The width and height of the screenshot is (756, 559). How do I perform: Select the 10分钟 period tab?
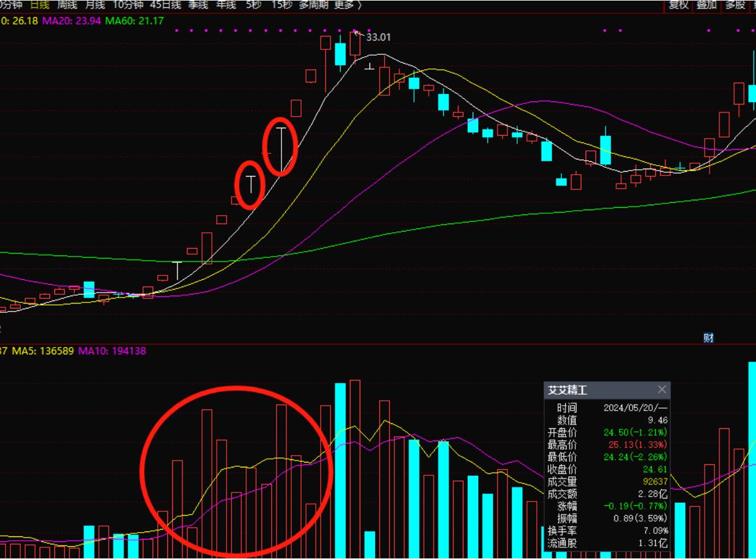(x=128, y=5)
